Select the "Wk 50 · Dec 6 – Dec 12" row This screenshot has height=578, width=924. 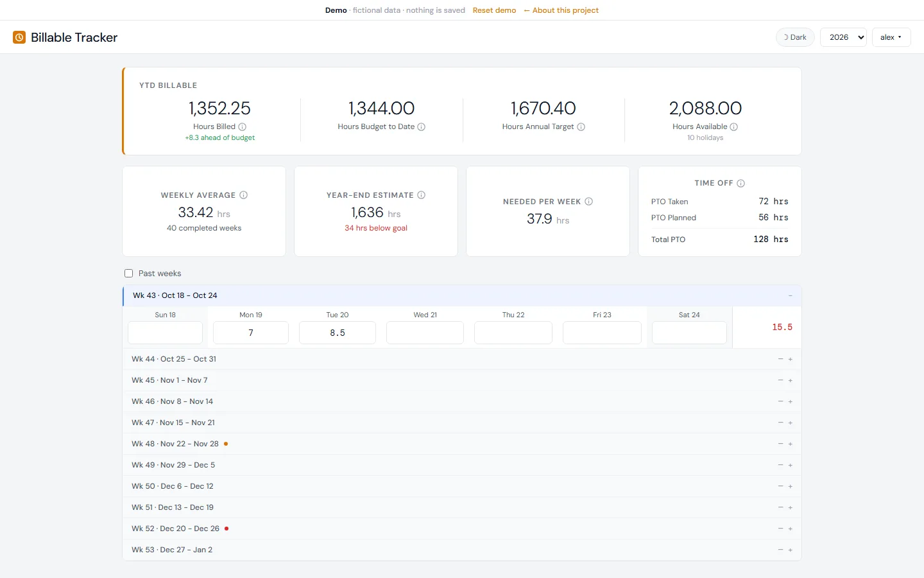click(x=462, y=486)
